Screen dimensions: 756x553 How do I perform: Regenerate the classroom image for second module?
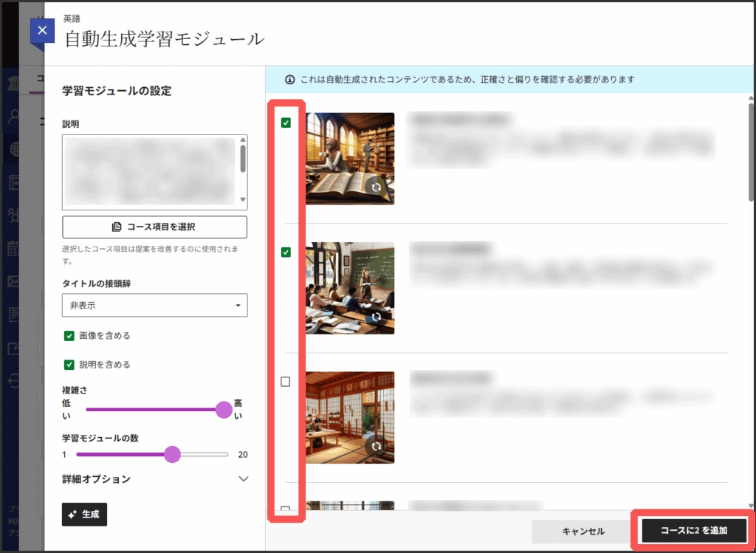click(x=377, y=317)
